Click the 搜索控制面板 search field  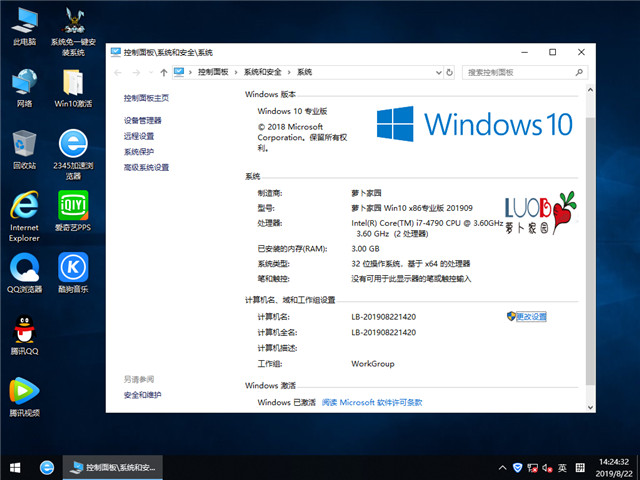click(520, 72)
